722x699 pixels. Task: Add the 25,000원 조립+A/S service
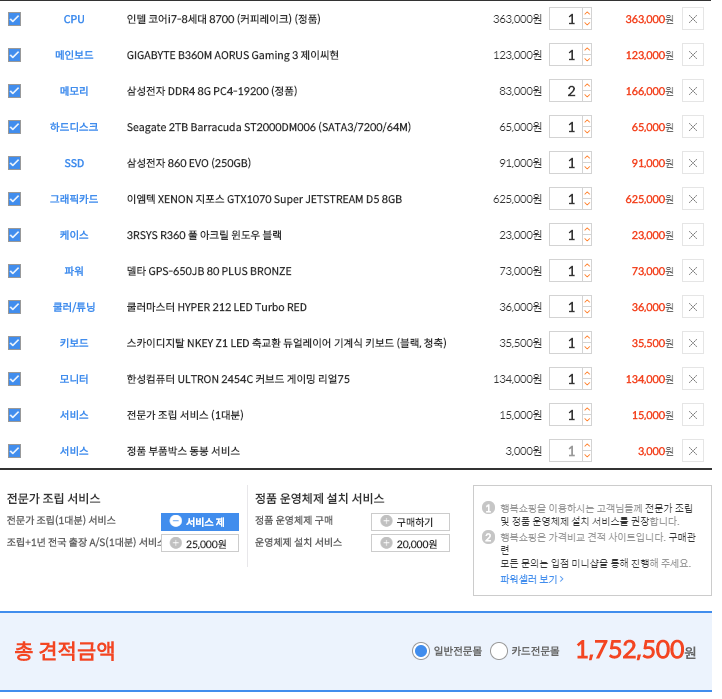[200, 544]
